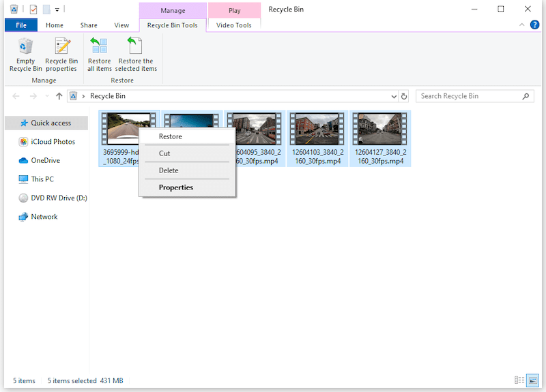Open recent locations dropdown arrow
This screenshot has width=546, height=392.
click(x=47, y=96)
